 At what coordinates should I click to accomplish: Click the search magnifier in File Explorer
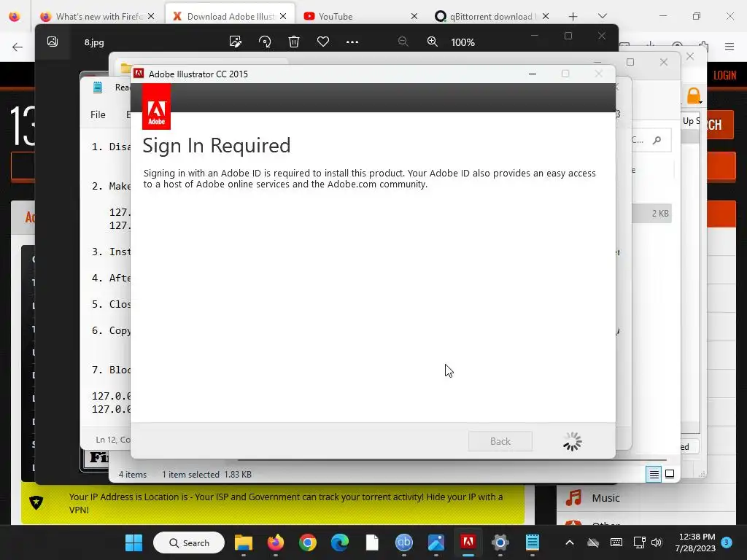(x=657, y=140)
